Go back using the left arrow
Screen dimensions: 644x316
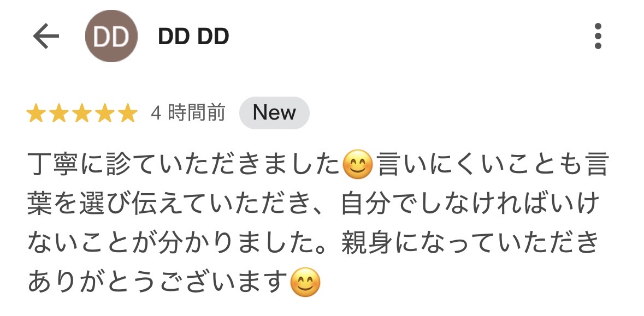point(46,36)
